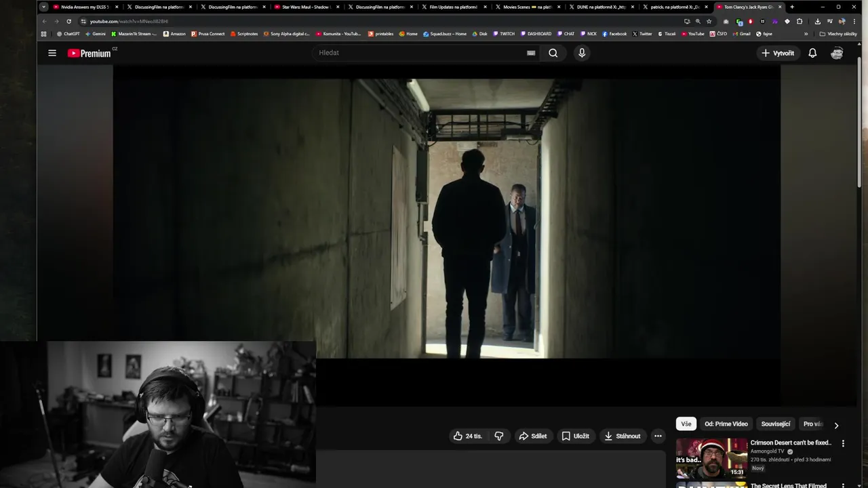Reload the current page
The width and height of the screenshot is (868, 488).
coord(68,21)
